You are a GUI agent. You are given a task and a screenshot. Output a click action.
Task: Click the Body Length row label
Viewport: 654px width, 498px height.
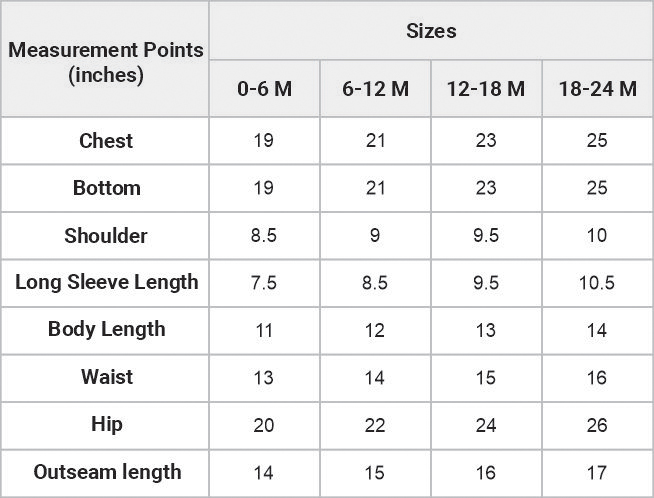click(x=105, y=331)
